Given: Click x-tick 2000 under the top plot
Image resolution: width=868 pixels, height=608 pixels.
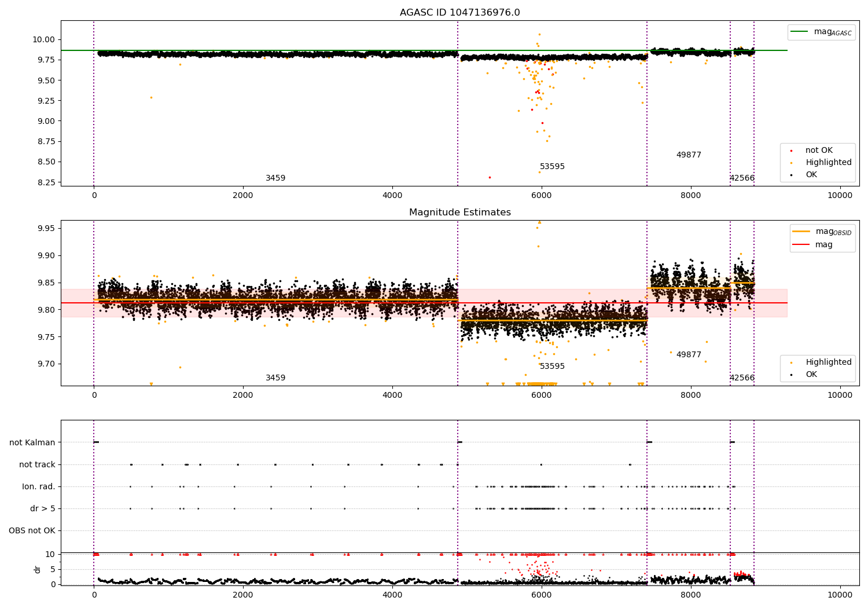Looking at the screenshot, I should [x=243, y=195].
